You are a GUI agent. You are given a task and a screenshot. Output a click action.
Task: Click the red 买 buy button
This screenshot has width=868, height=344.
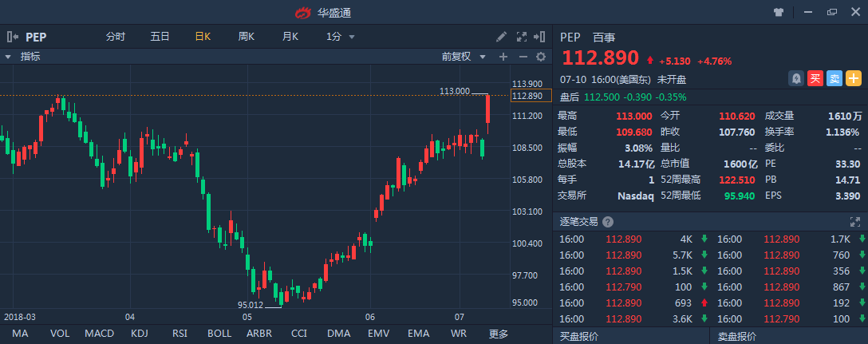(x=815, y=79)
